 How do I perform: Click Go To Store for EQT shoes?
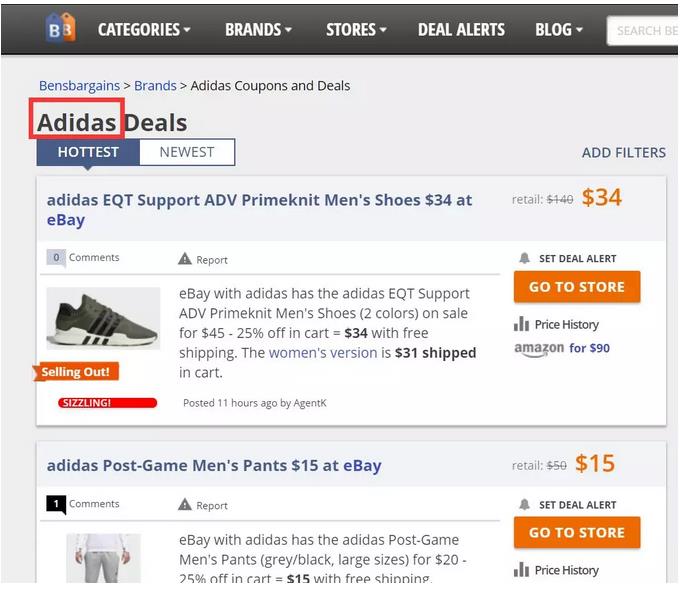[x=577, y=287]
